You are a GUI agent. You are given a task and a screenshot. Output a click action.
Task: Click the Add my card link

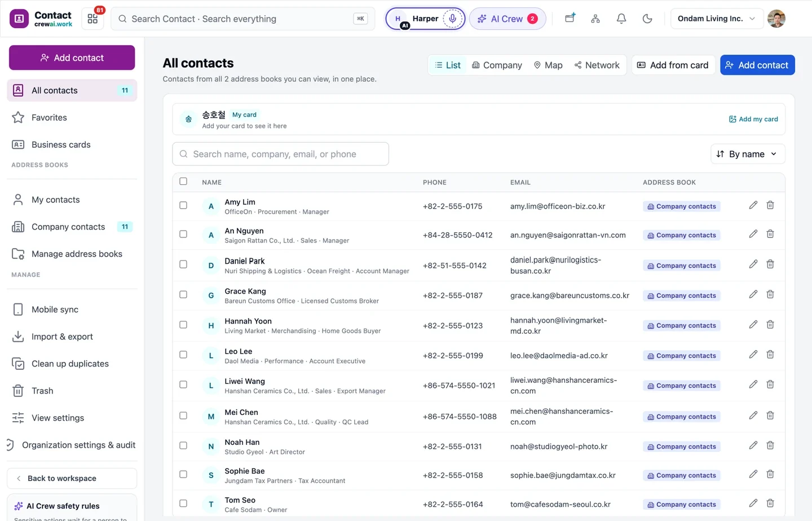pyautogui.click(x=753, y=119)
